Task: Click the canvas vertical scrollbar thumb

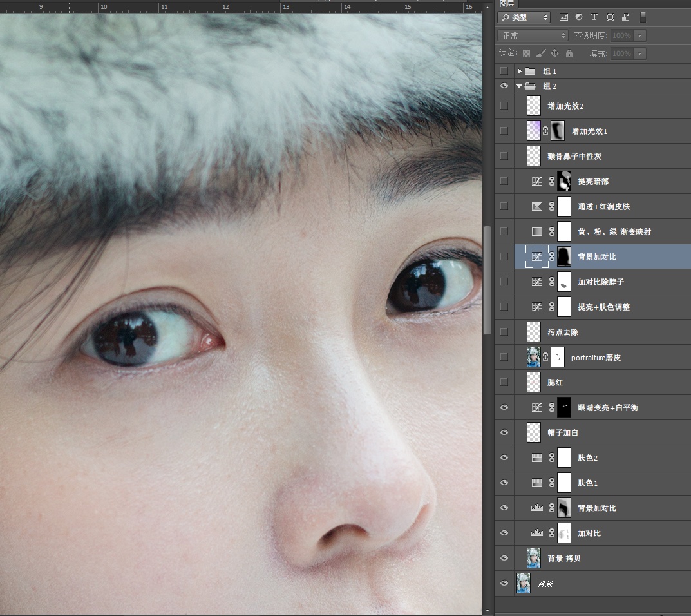Action: [487, 280]
